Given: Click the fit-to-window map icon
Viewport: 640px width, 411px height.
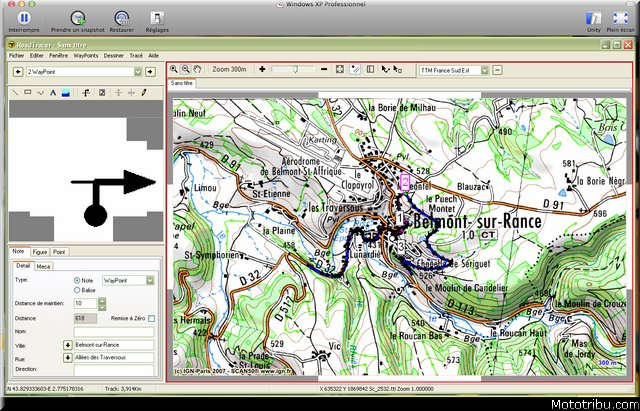Looking at the screenshot, I should pos(340,69).
